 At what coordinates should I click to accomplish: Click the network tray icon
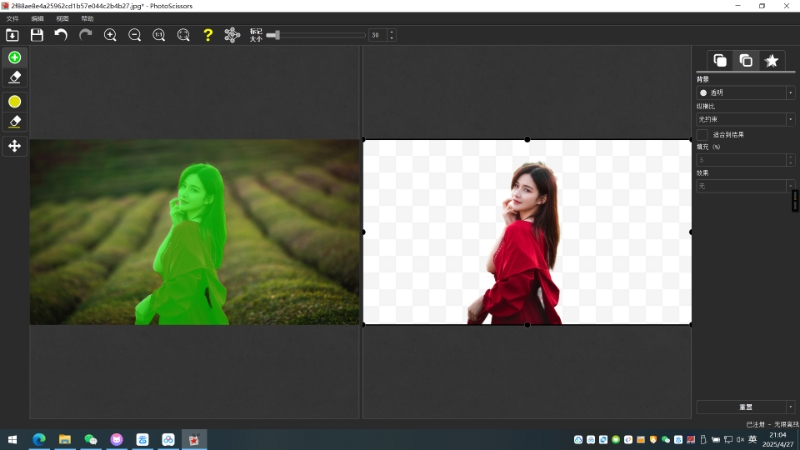click(728, 440)
